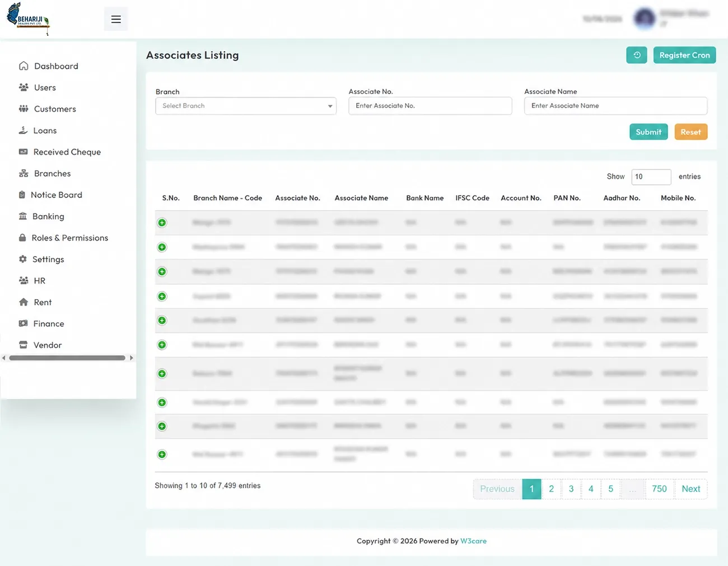Jump to last page 750
Viewport: 728px width, 566px height.
[659, 489]
